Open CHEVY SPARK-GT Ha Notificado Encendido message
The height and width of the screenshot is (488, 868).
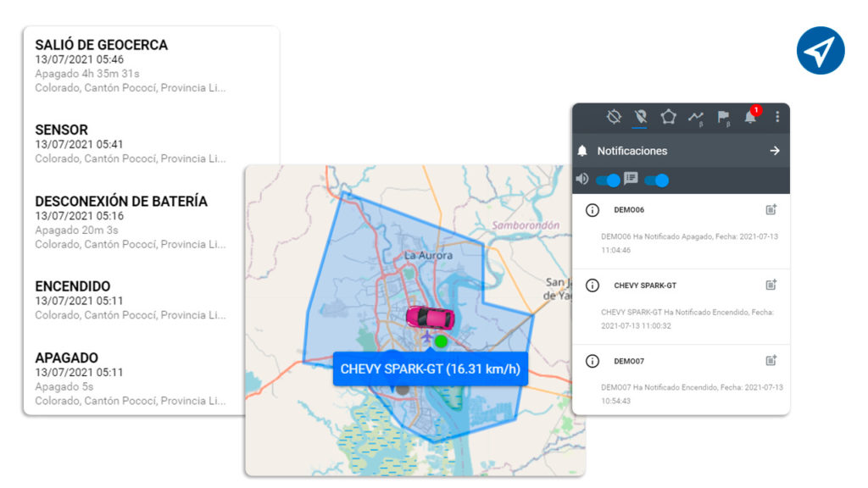click(x=687, y=319)
